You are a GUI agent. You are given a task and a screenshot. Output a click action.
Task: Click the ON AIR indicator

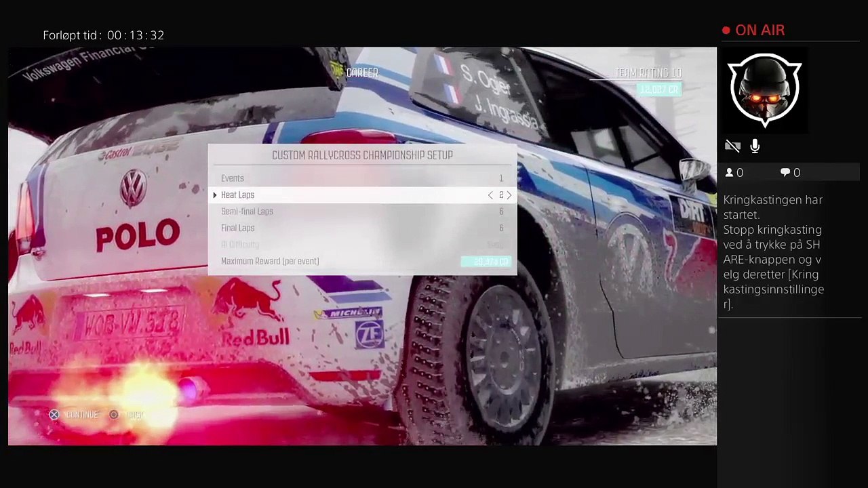pyautogui.click(x=753, y=30)
